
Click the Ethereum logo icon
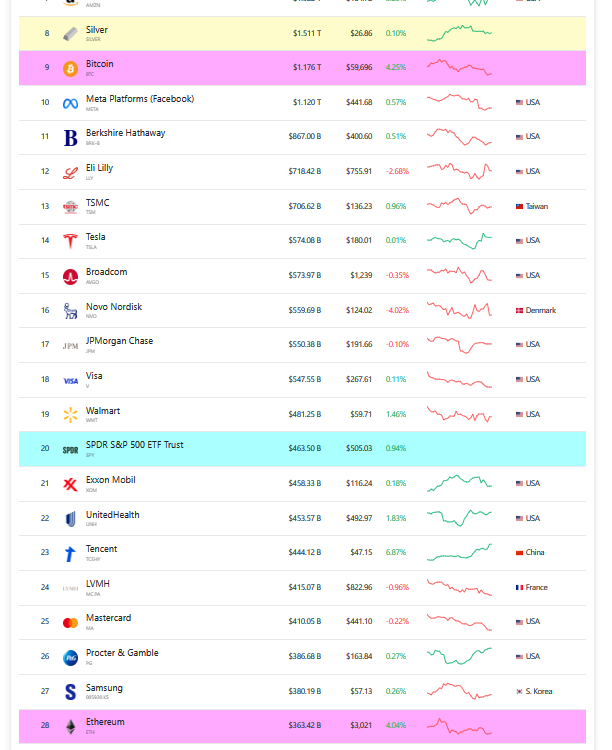(70, 726)
